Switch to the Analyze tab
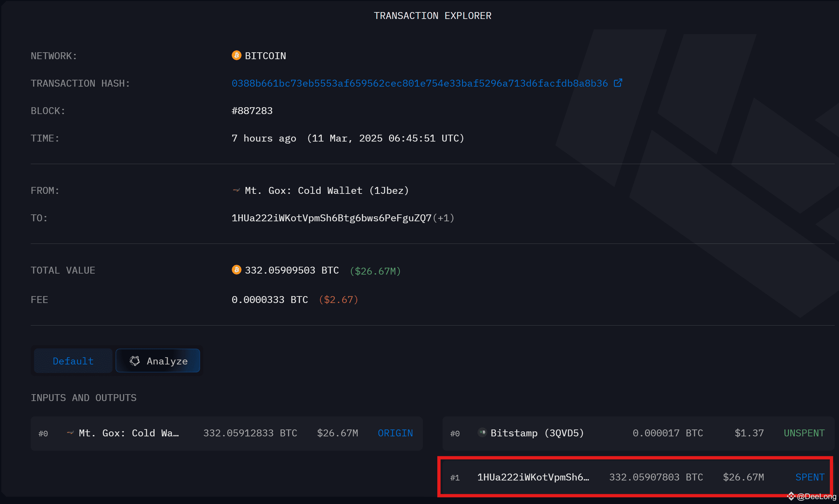The height and width of the screenshot is (504, 839). [158, 361]
